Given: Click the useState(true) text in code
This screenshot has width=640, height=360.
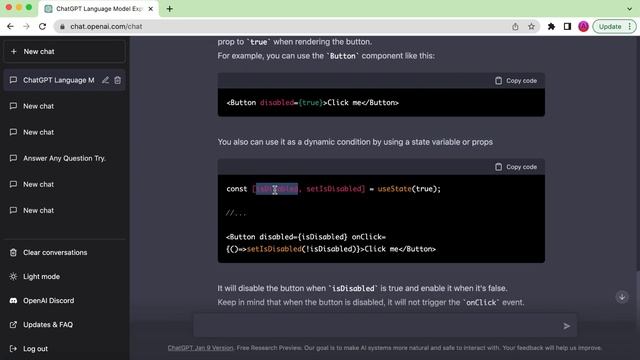Looking at the screenshot, I should click(409, 189).
